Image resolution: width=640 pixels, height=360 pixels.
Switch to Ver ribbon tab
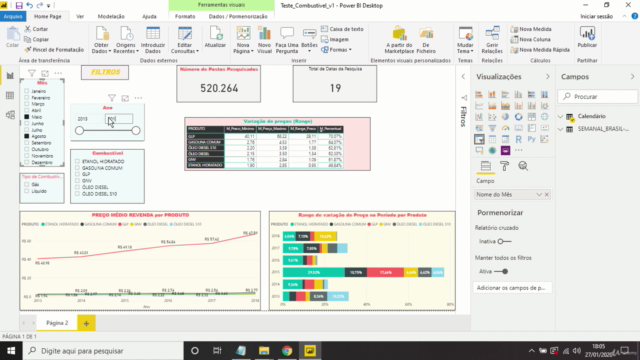[x=80, y=16]
